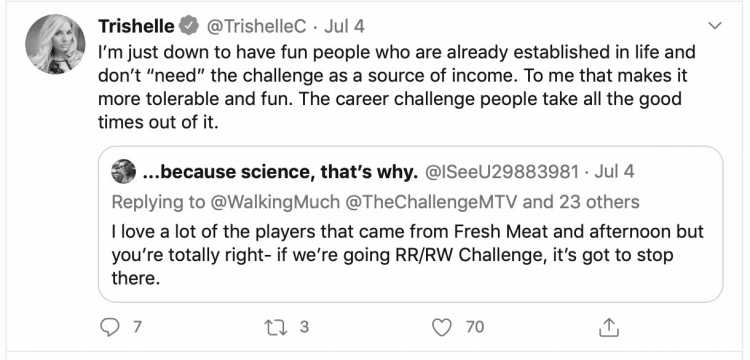Screen dimensions: 750x360
Task: Retweet using the retweet arrows icon
Action: 276,327
